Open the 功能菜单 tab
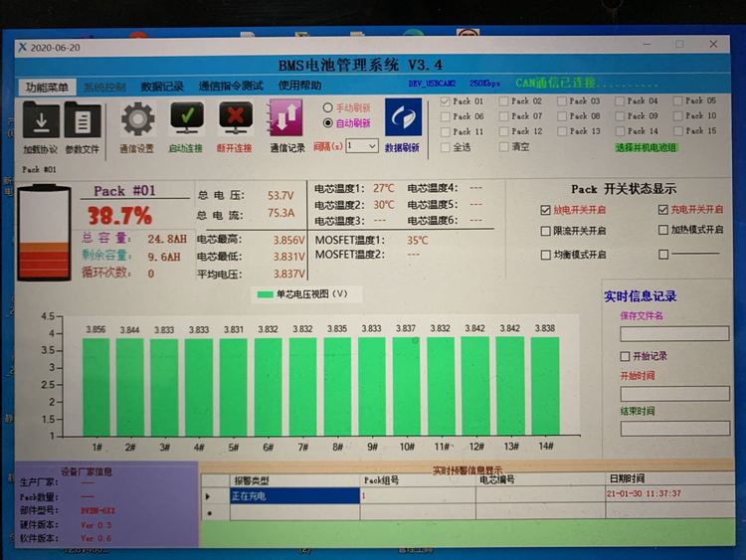 [47, 88]
